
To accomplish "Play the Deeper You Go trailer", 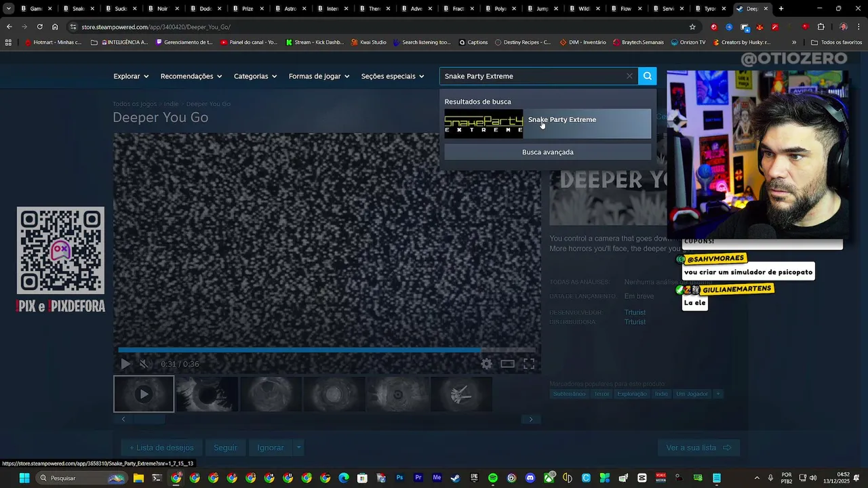I will click(x=125, y=364).
